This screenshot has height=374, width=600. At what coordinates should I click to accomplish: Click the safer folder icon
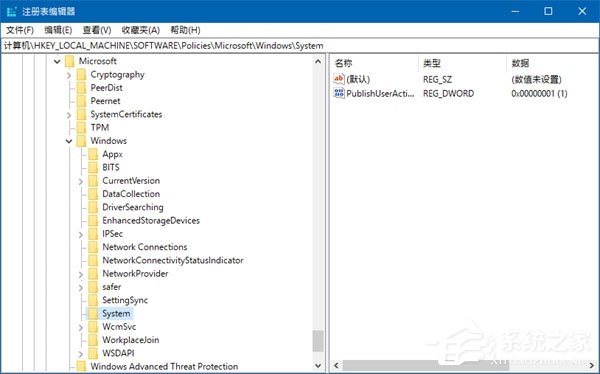tap(93, 287)
